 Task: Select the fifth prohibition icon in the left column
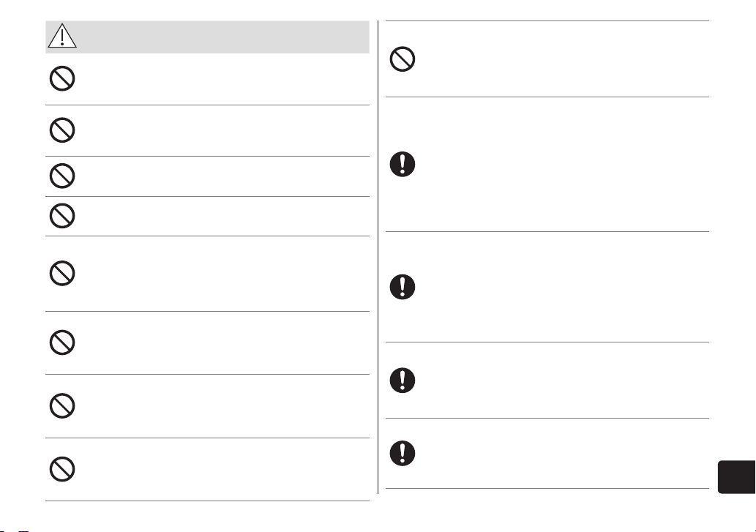pyautogui.click(x=62, y=273)
